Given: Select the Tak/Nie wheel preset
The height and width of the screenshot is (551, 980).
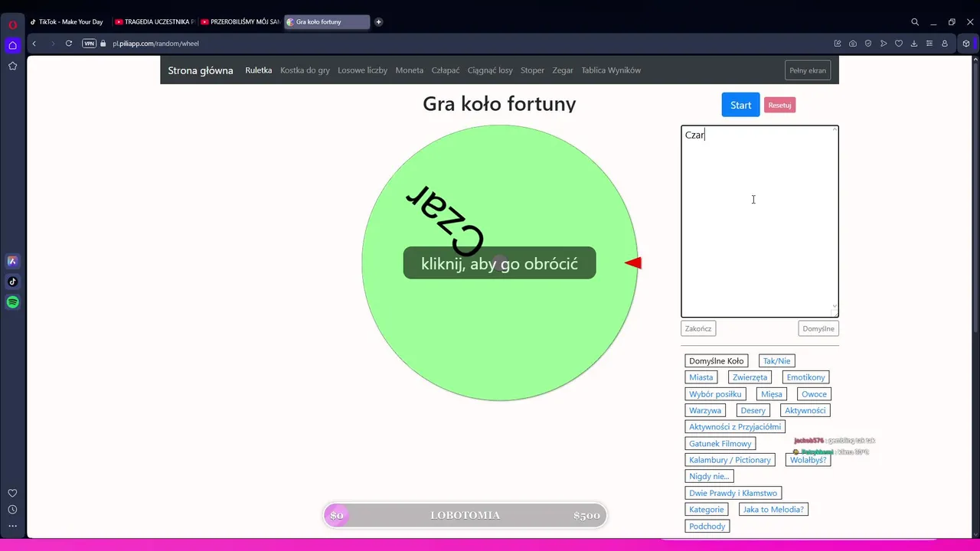Looking at the screenshot, I should click(776, 361).
